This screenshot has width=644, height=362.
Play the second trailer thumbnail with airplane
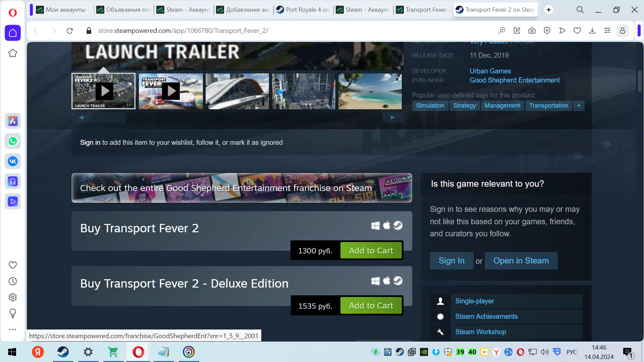(171, 91)
